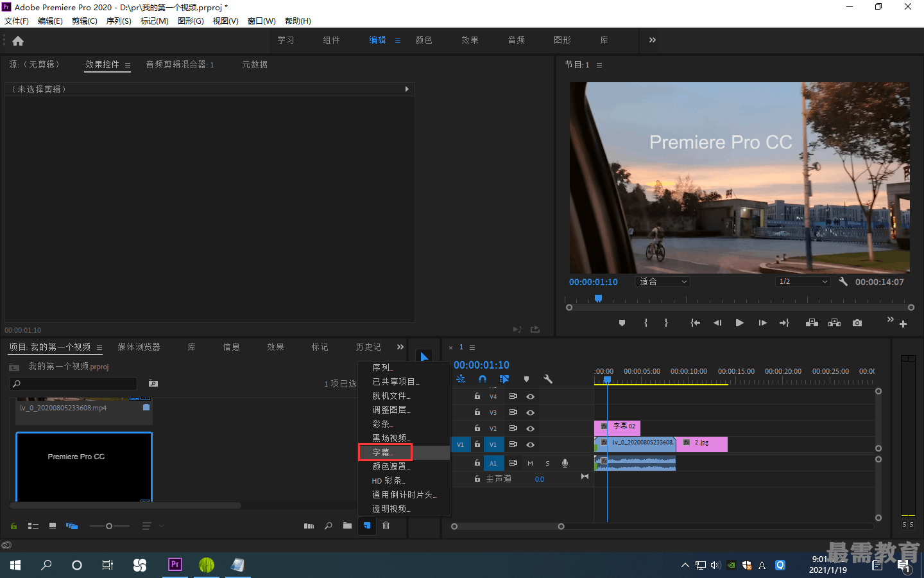
Task: Click the New Item icon in Project panel
Action: (366, 525)
